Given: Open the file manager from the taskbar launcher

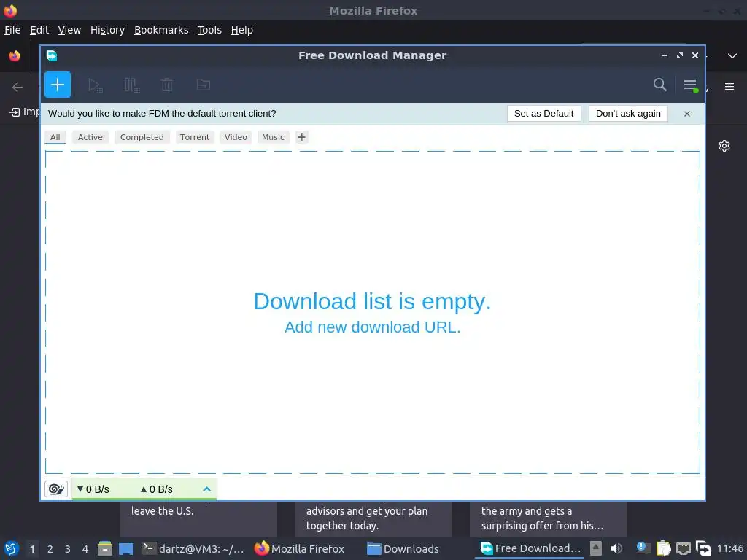Looking at the screenshot, I should [x=105, y=549].
